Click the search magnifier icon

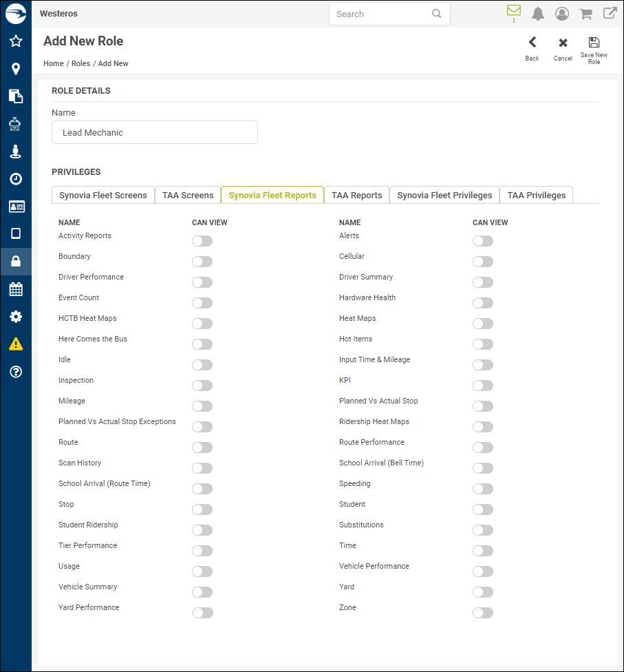[436, 14]
